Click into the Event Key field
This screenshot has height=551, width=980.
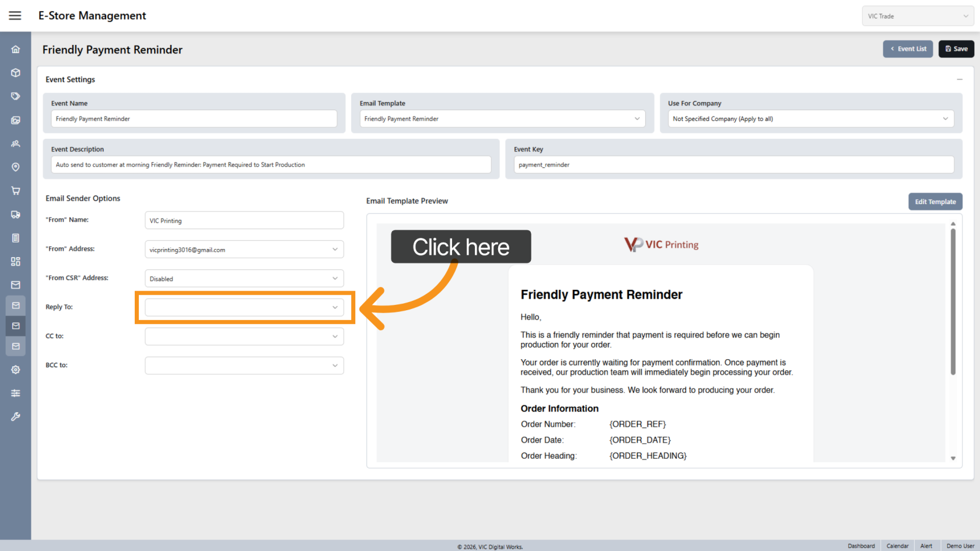(x=733, y=165)
